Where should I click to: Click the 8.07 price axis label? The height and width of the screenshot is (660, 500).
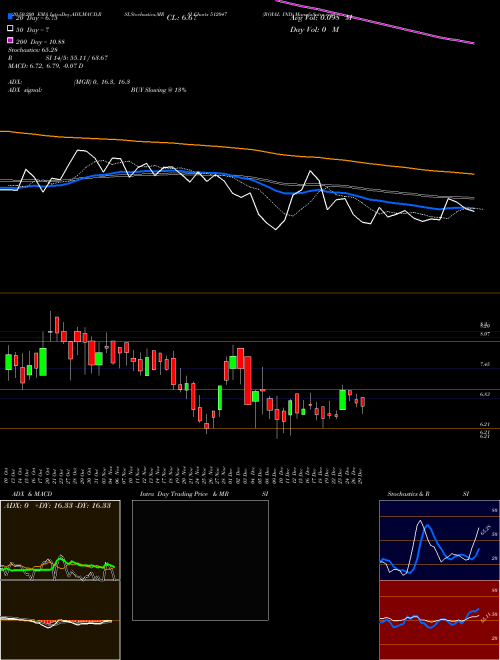pyautogui.click(x=485, y=334)
